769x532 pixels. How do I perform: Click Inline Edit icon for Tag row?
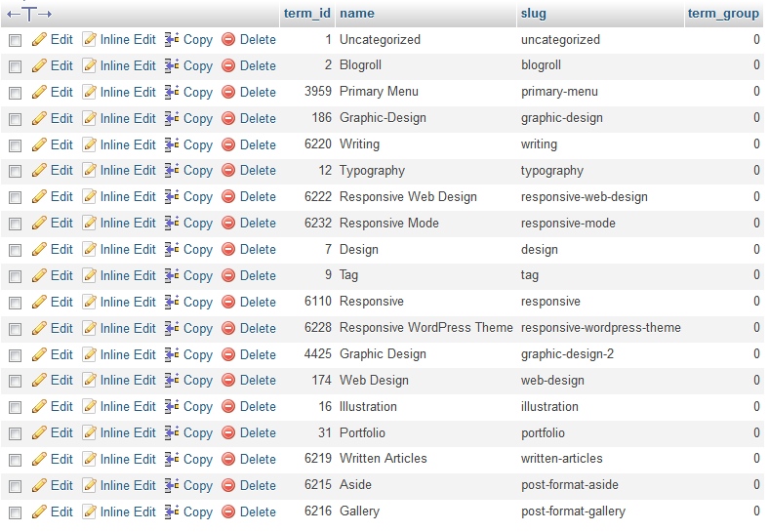[89, 276]
